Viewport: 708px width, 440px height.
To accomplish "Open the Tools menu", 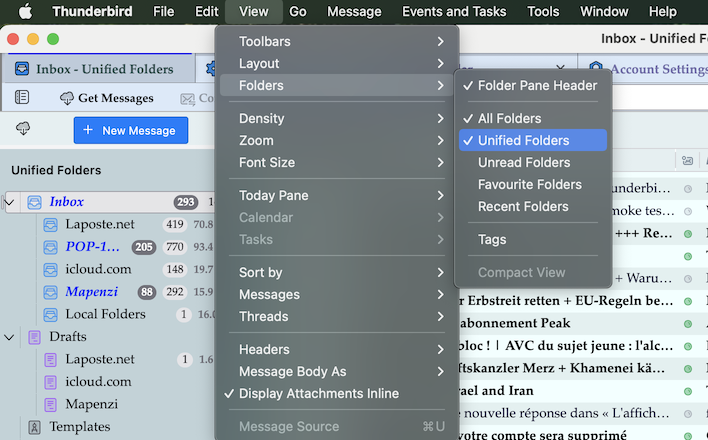I will (543, 11).
